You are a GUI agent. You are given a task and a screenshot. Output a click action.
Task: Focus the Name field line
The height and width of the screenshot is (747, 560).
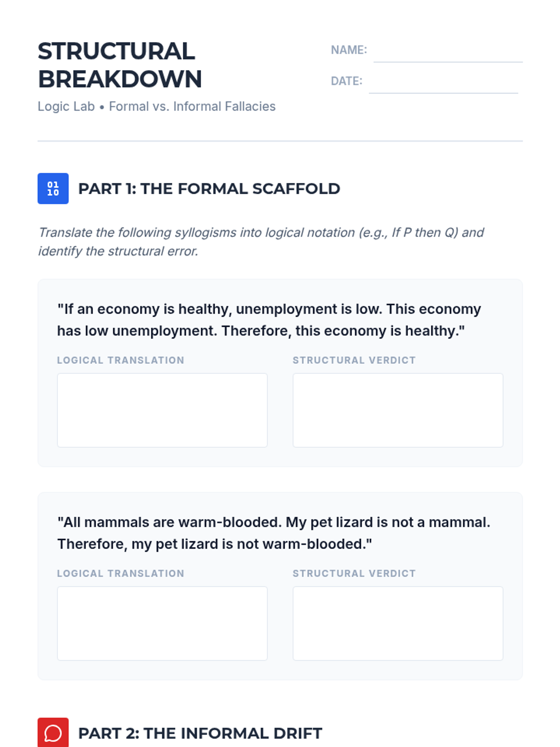(448, 51)
